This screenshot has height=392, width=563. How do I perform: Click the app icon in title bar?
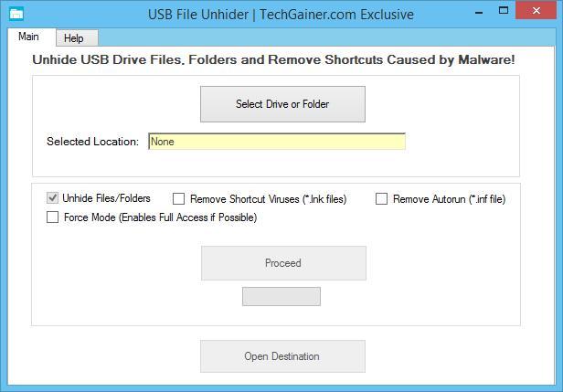(16, 14)
